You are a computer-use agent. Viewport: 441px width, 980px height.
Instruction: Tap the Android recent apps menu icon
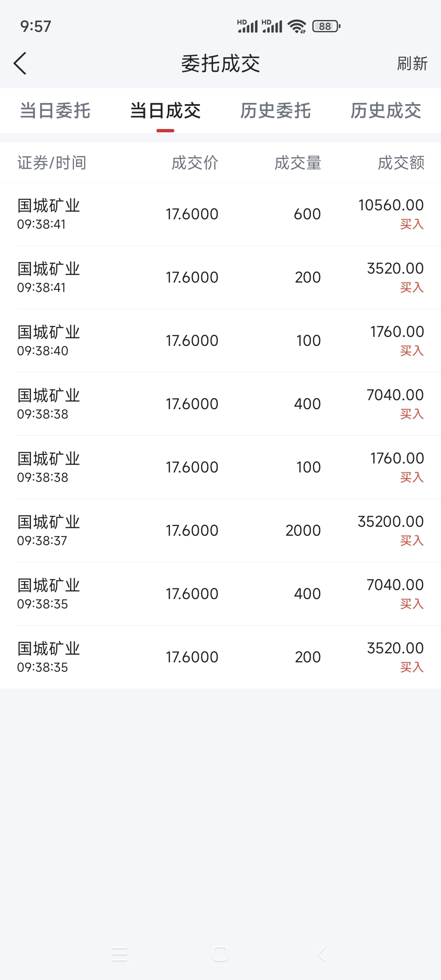[119, 954]
